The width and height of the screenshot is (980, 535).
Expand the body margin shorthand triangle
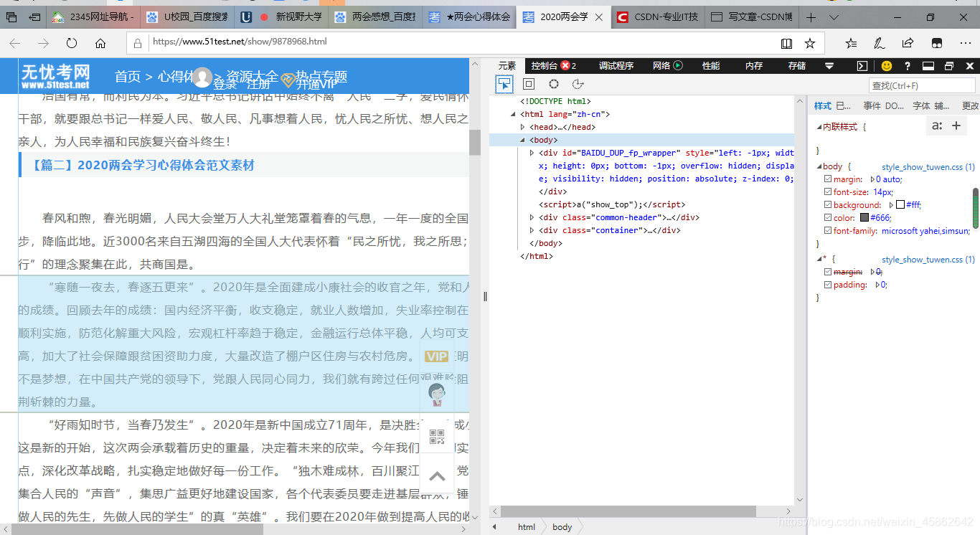point(872,179)
